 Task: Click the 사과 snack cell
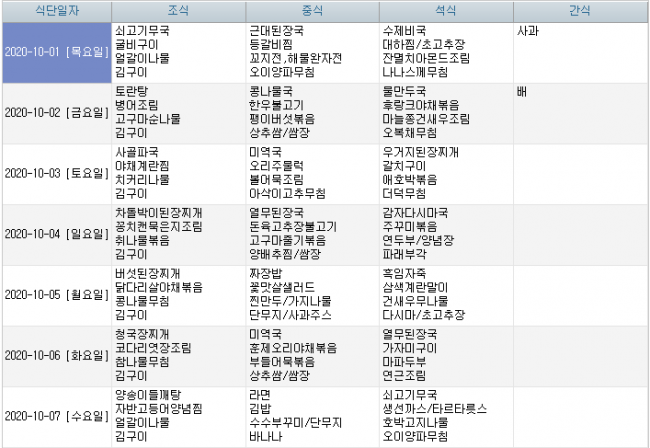tap(580, 52)
